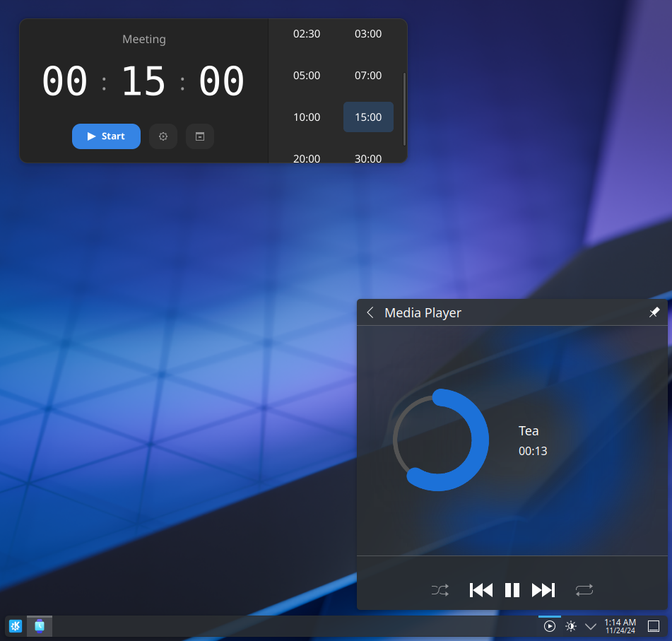Toggle repeat mode in Media Player

pos(584,590)
